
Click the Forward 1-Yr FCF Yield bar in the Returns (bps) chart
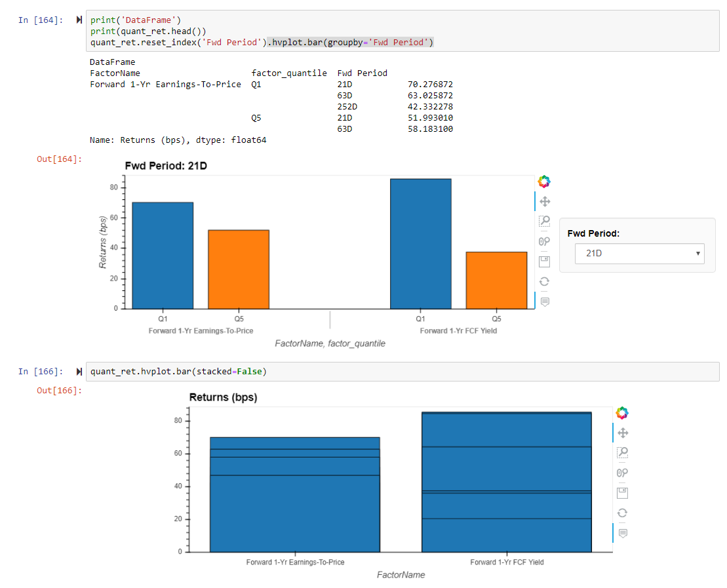(x=507, y=482)
